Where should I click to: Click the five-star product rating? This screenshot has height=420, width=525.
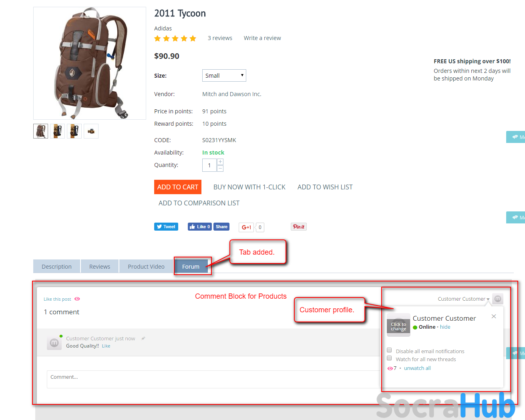coord(175,38)
